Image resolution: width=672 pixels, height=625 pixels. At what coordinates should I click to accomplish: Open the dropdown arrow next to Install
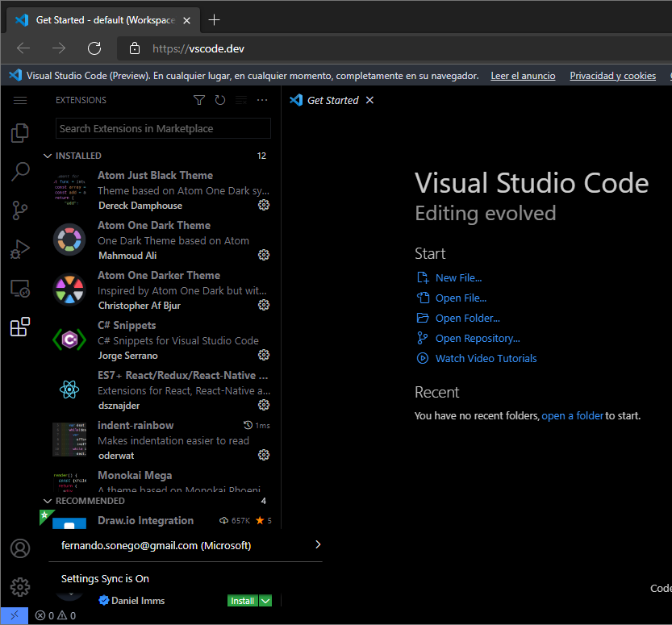[266, 600]
